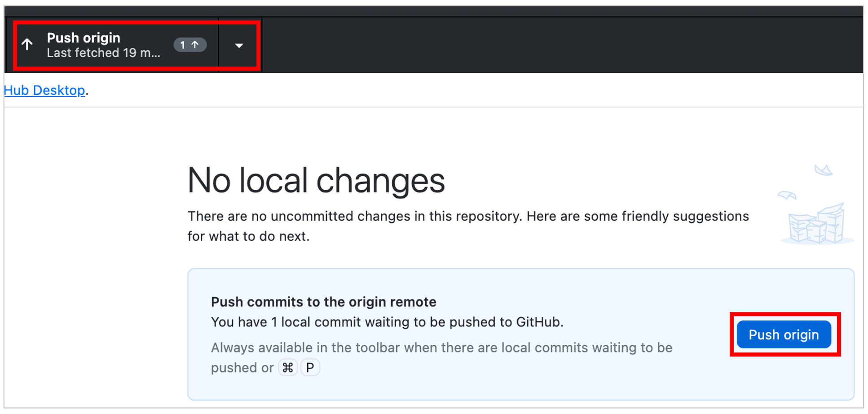Click the top paper airplane illustration
Screen dimensions: 868x414
[x=824, y=170]
